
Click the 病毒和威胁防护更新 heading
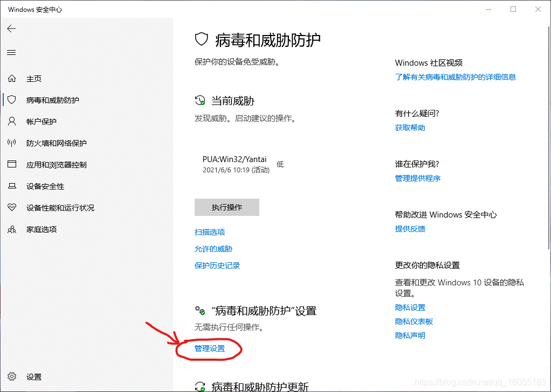[260, 387]
